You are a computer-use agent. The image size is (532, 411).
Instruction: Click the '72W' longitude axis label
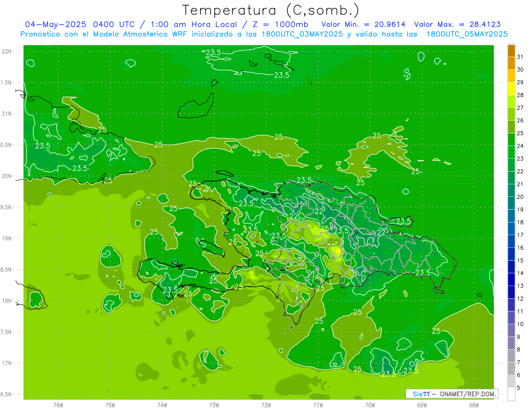coord(266,405)
